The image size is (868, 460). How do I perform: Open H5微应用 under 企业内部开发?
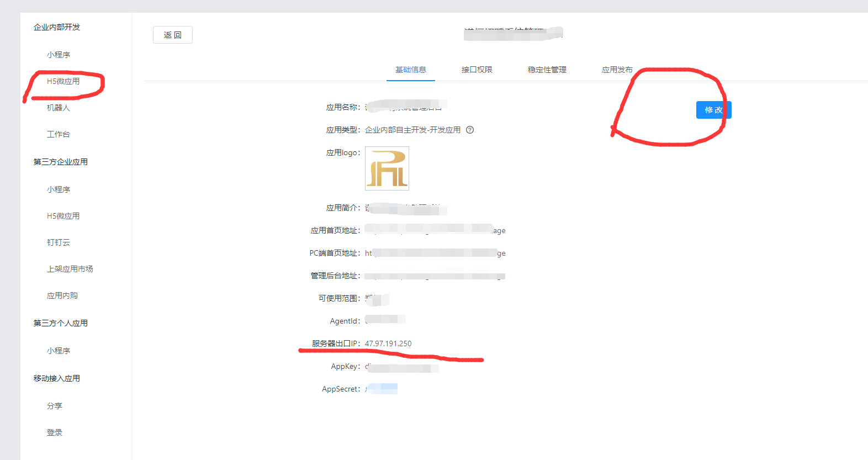pos(63,81)
